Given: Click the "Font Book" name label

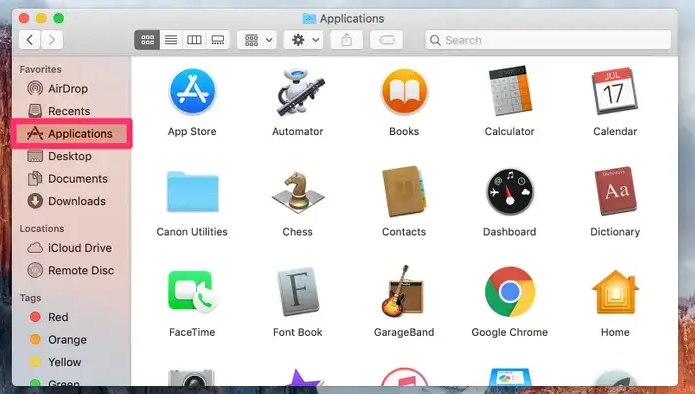Looking at the screenshot, I should tap(298, 332).
